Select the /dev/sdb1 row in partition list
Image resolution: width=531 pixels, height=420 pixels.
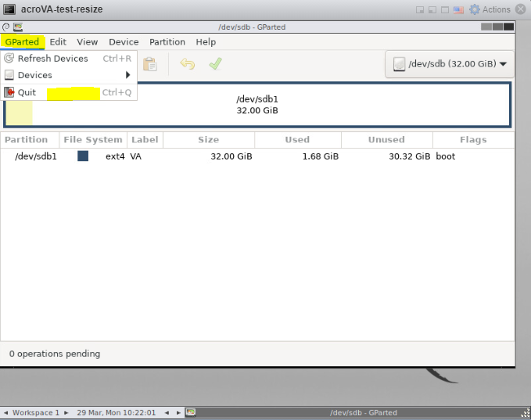click(x=257, y=156)
